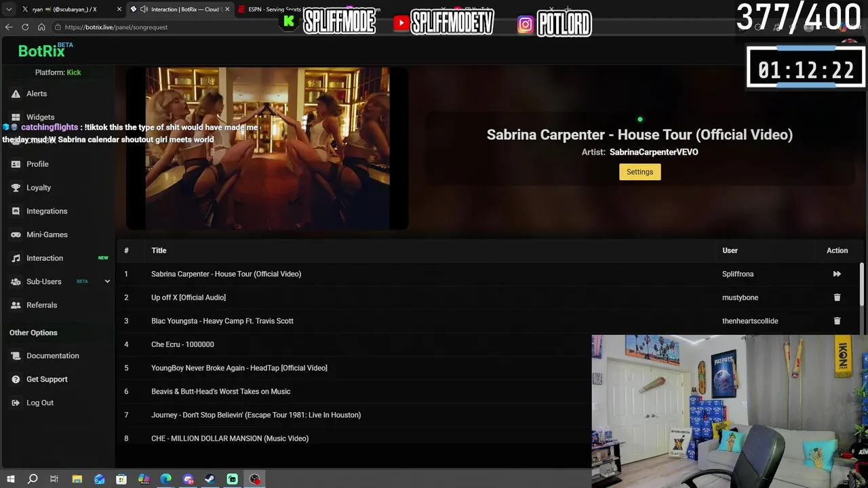
Task: Select the Interaction BotRix browser tab
Action: pyautogui.click(x=180, y=9)
